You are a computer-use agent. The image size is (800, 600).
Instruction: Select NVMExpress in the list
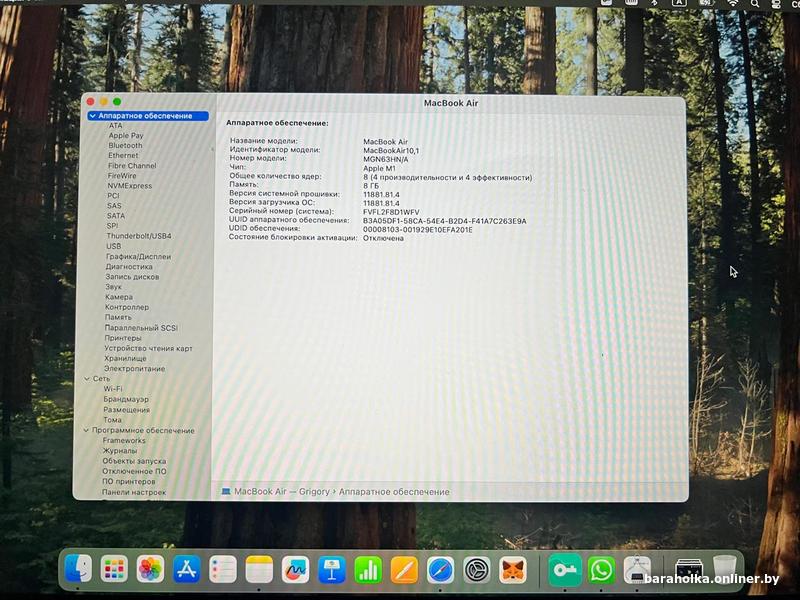click(x=130, y=186)
